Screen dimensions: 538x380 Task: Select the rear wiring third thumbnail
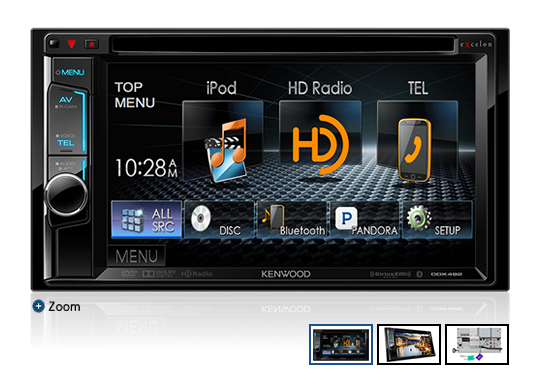pos(477,344)
